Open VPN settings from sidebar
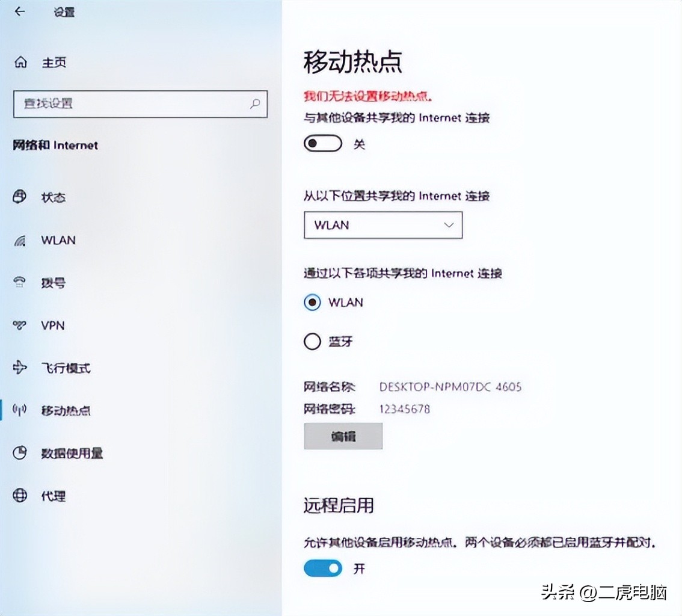 point(53,325)
